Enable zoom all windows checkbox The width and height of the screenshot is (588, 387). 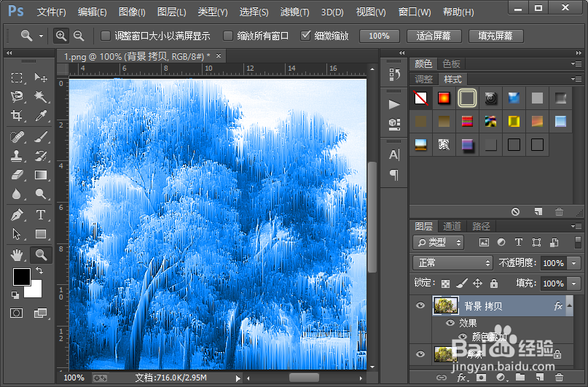[x=228, y=36]
